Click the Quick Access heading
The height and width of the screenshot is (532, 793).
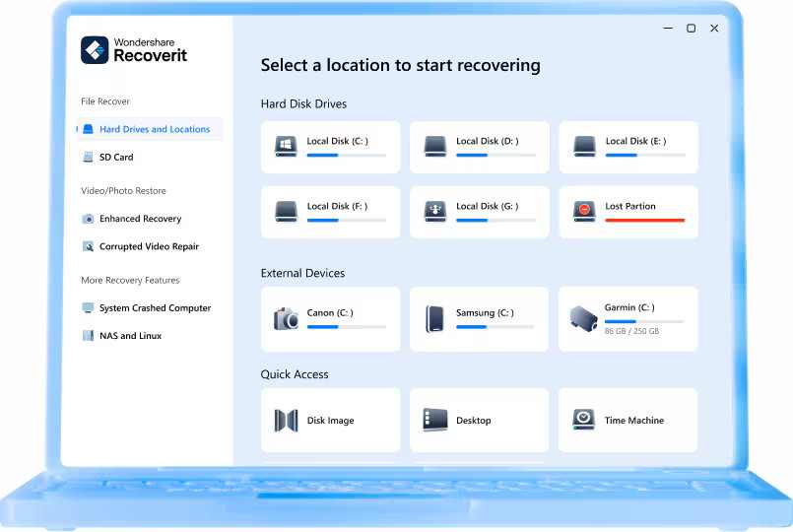295,374
